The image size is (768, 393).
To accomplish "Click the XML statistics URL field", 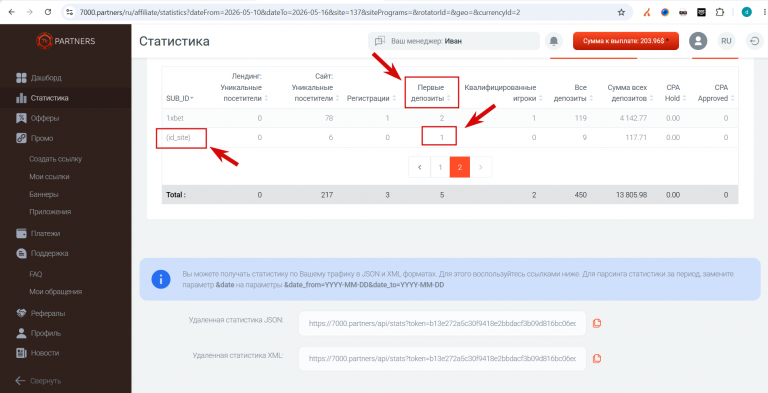I will (442, 359).
